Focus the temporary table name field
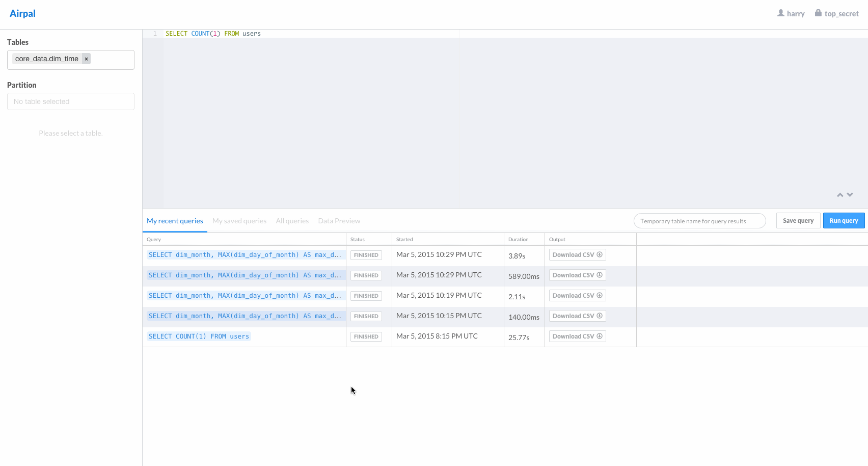 click(699, 221)
